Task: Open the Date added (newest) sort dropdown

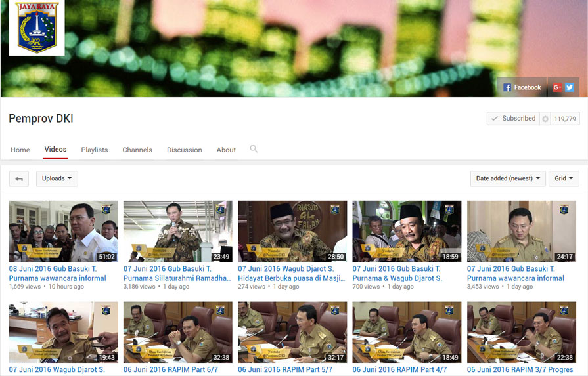Action: pos(508,178)
